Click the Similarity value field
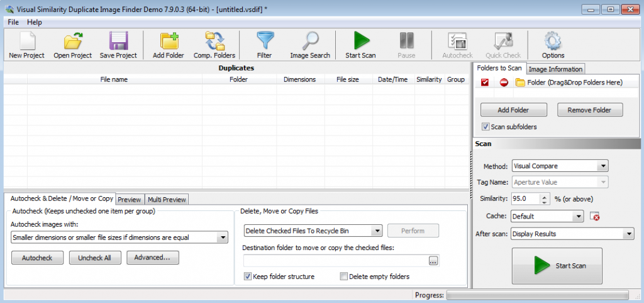 click(x=526, y=199)
